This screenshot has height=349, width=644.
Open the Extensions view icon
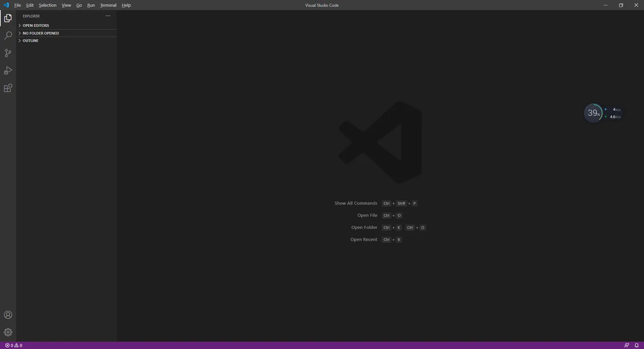pyautogui.click(x=8, y=88)
